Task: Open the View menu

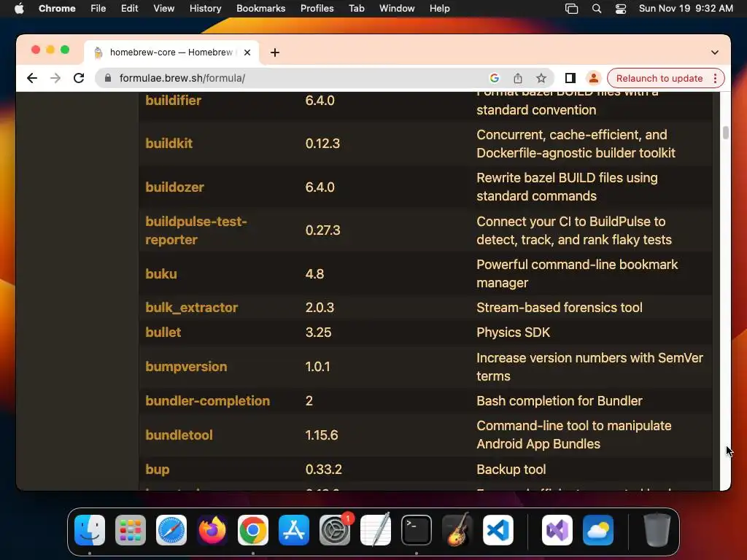Action: tap(163, 9)
